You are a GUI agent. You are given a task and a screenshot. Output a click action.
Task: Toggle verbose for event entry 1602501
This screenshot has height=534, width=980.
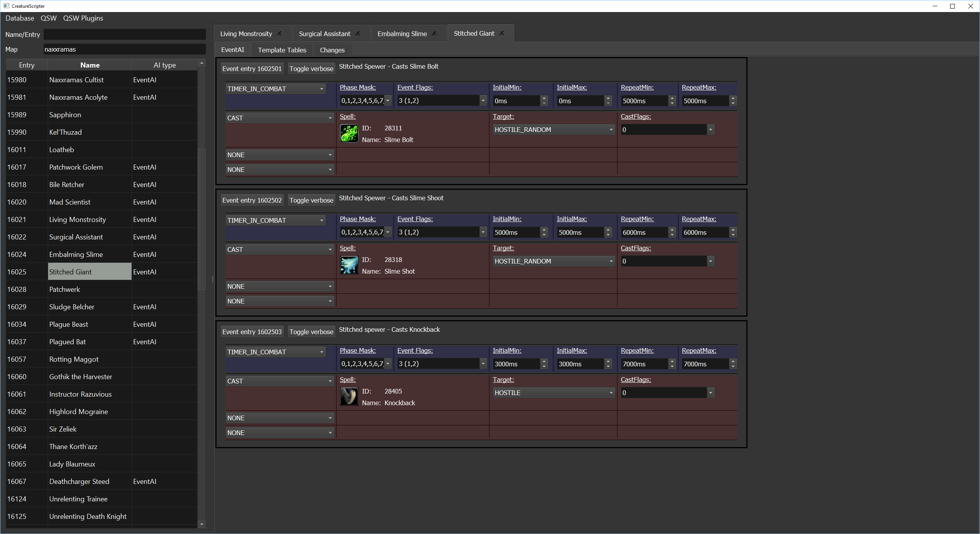[x=311, y=69]
